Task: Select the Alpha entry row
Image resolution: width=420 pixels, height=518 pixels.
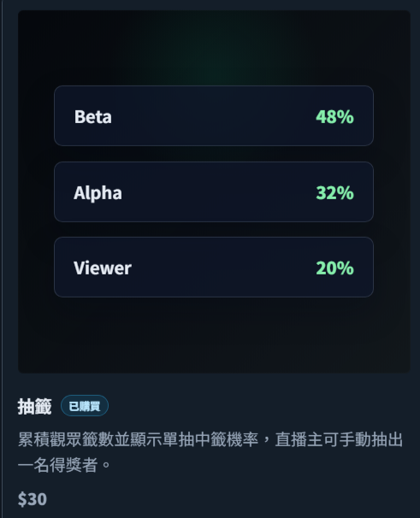Action: tap(214, 192)
